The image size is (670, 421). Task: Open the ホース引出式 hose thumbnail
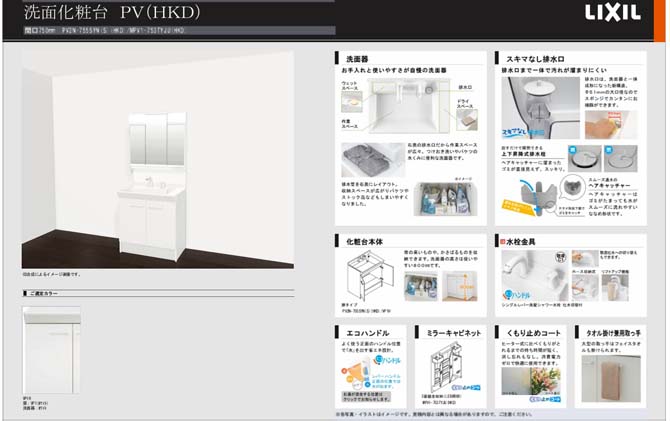pyautogui.click(x=585, y=287)
